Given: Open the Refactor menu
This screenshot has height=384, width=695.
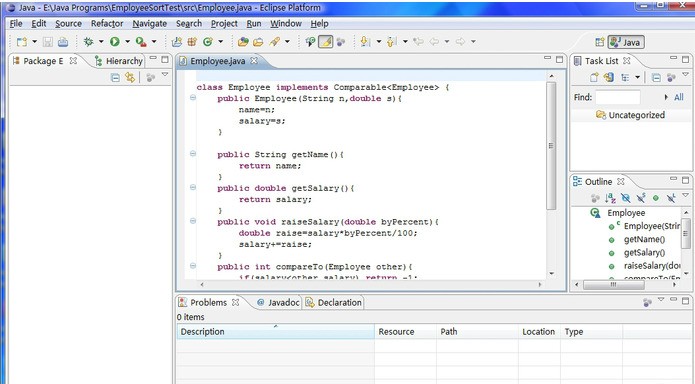Looking at the screenshot, I should click(x=107, y=24).
